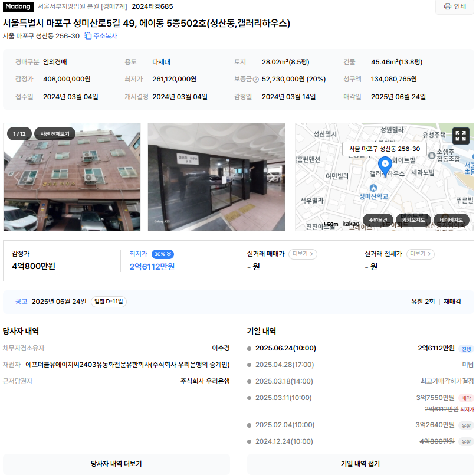Open 사진 전체보기 photo gallery
This screenshot has width=476, height=475.
pyautogui.click(x=55, y=133)
